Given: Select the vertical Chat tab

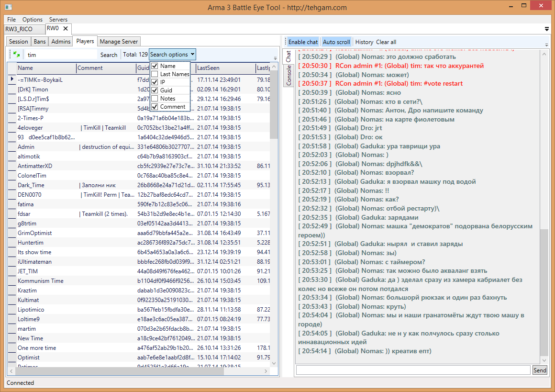Looking at the screenshot, I should 289,56.
